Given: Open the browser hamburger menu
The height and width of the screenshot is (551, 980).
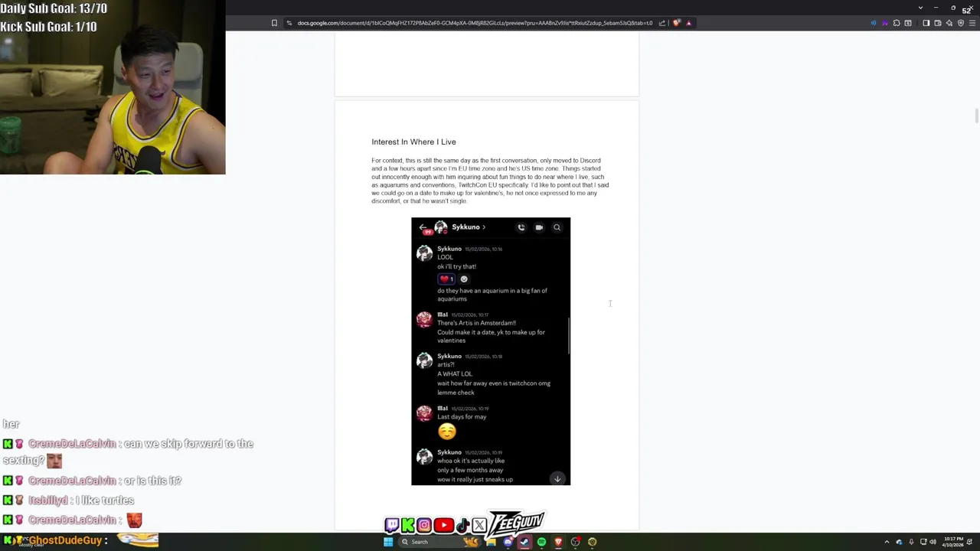Looking at the screenshot, I should (x=972, y=23).
